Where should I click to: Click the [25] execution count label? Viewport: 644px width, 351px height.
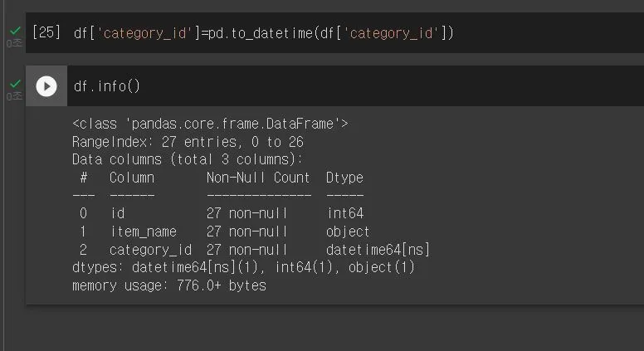click(x=46, y=32)
